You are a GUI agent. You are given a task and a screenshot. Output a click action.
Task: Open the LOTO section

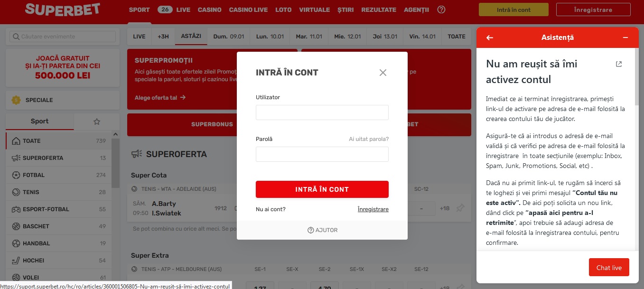click(283, 9)
